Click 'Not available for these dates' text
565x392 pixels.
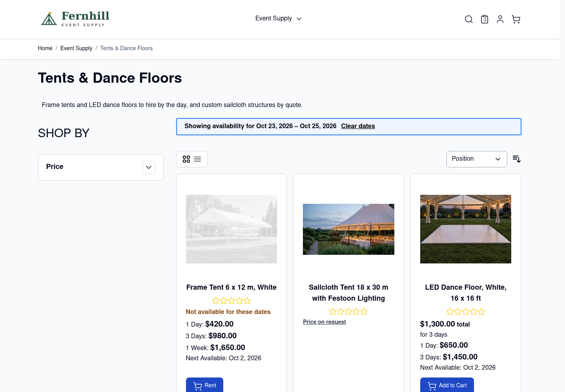coord(228,312)
